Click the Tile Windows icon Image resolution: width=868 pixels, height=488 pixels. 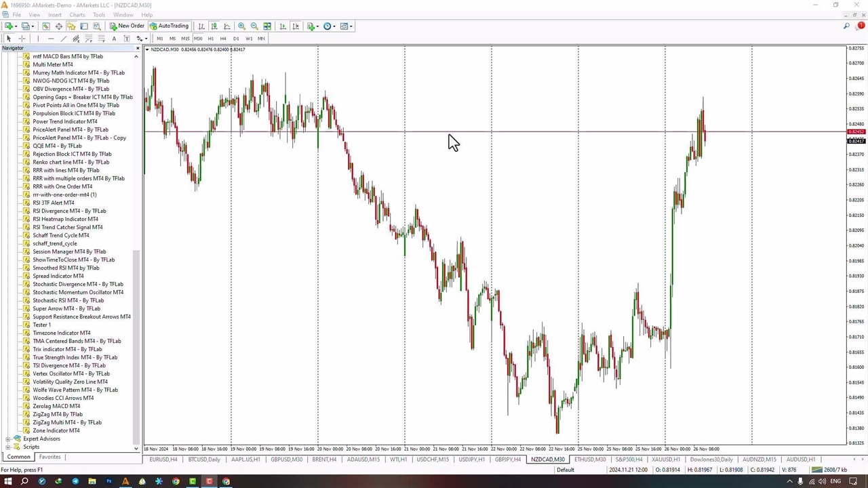coord(267,26)
